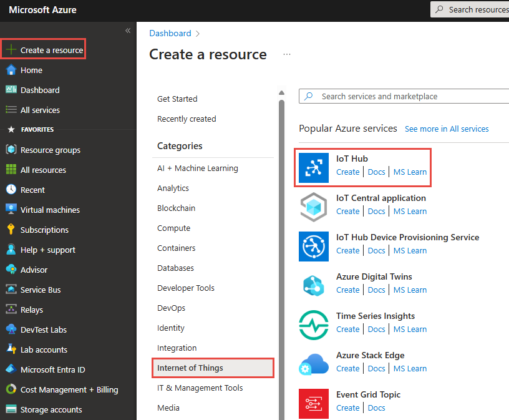Open MS Learn for Azure Digital Twins

410,290
